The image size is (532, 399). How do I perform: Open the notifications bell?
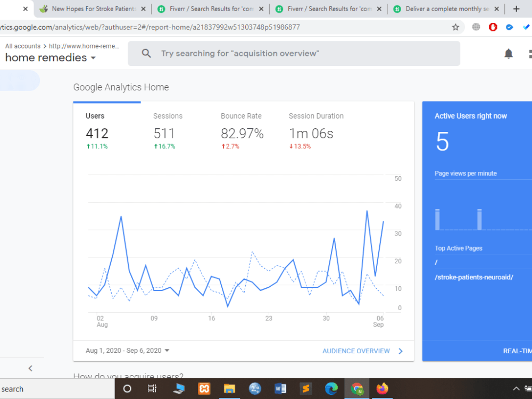pos(508,54)
